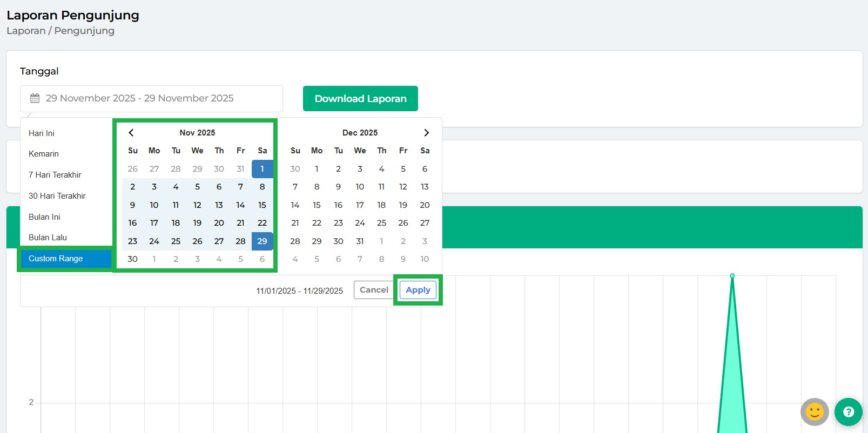Click the next month arrow icon
The height and width of the screenshot is (433, 868).
pyautogui.click(x=426, y=133)
